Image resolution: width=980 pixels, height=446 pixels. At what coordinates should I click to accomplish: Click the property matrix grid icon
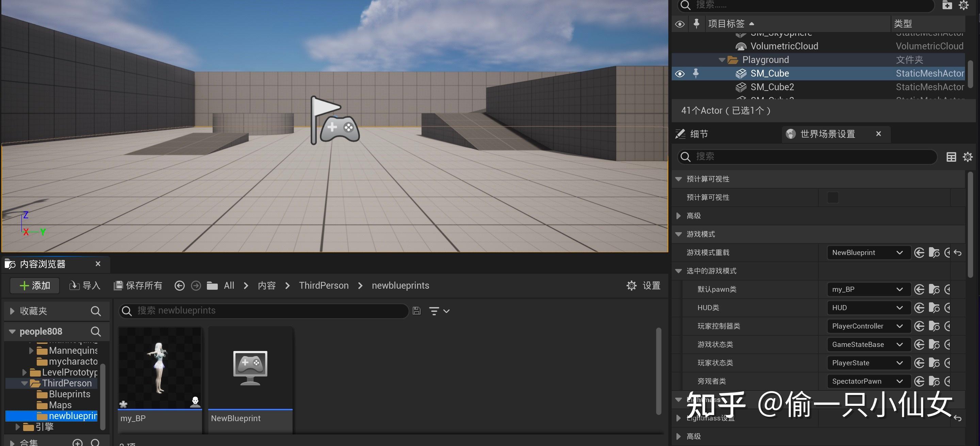[951, 157]
